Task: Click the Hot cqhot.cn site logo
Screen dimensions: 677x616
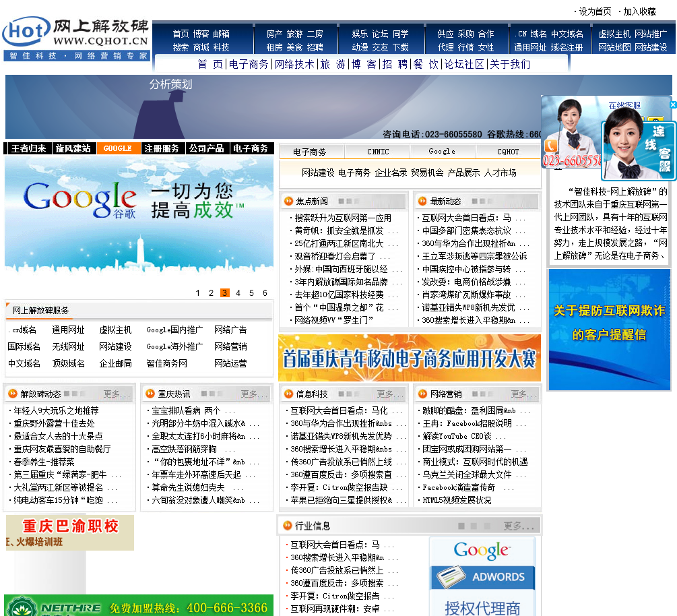Action: (76, 38)
